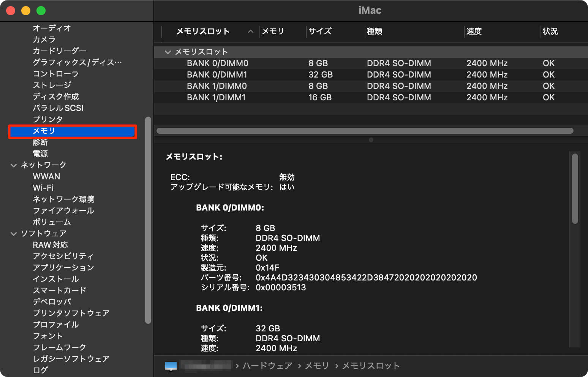Select the BANK 0/DIMM1 row
588x377 pixels.
(x=371, y=75)
